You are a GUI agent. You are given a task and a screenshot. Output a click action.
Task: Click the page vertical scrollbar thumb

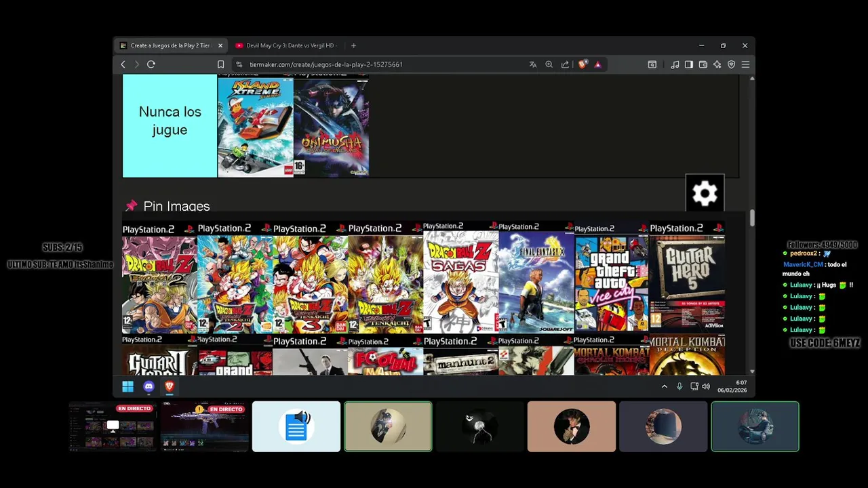[752, 218]
